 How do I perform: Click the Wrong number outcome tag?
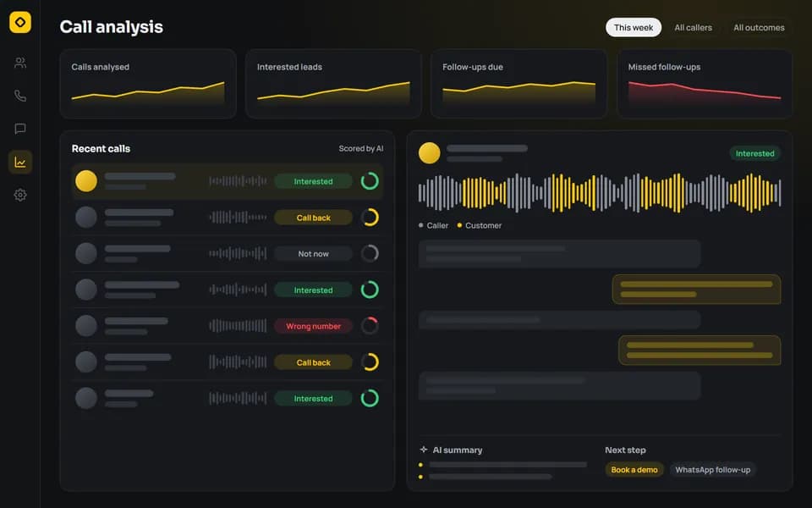click(313, 326)
